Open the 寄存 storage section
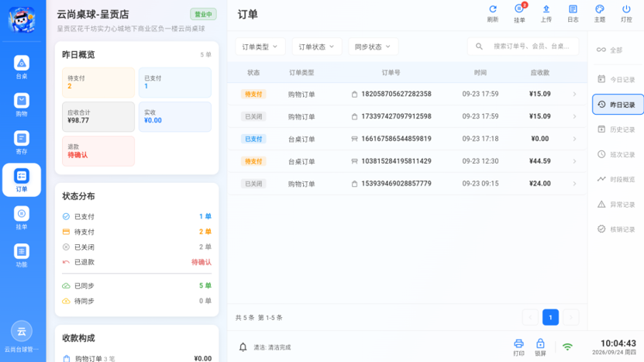 coord(22,143)
